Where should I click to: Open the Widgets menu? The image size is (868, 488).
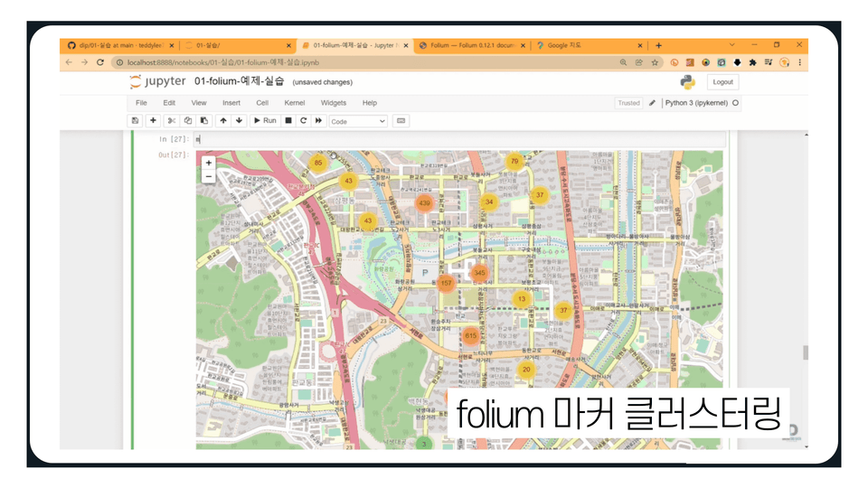pyautogui.click(x=334, y=103)
